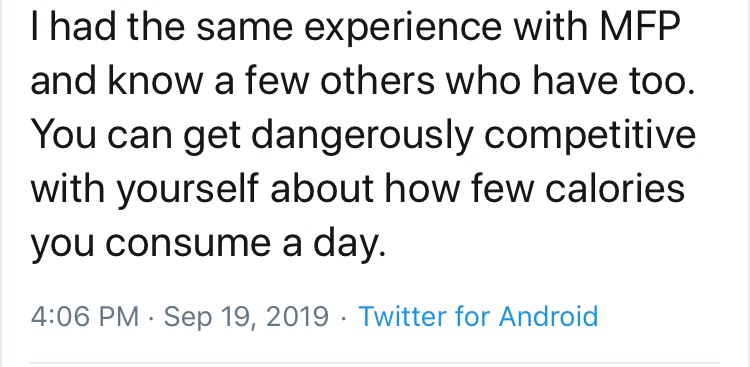Click the word 'about' in fourth line
This screenshot has height=367, width=750.
(321, 188)
